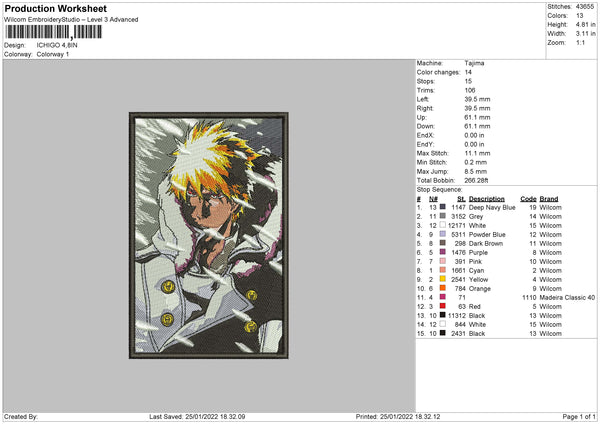
Task: Click the swatch in stop 3 White row
Action: click(x=443, y=225)
